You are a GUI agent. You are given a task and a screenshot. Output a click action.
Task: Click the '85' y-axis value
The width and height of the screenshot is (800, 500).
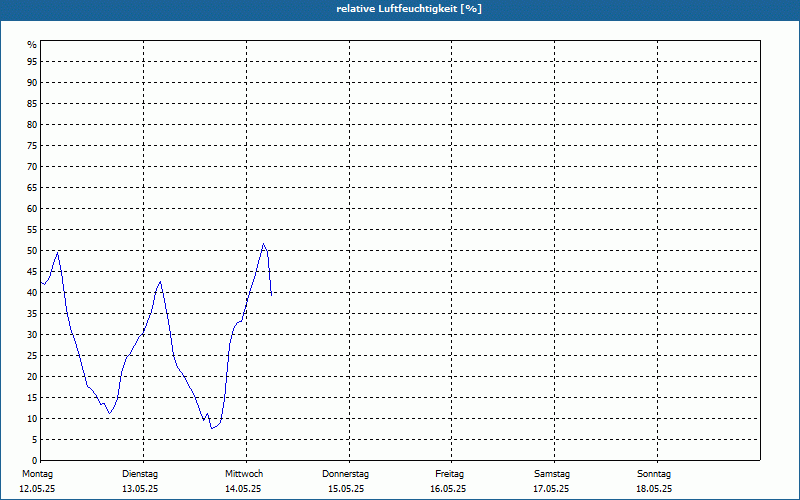click(32, 104)
